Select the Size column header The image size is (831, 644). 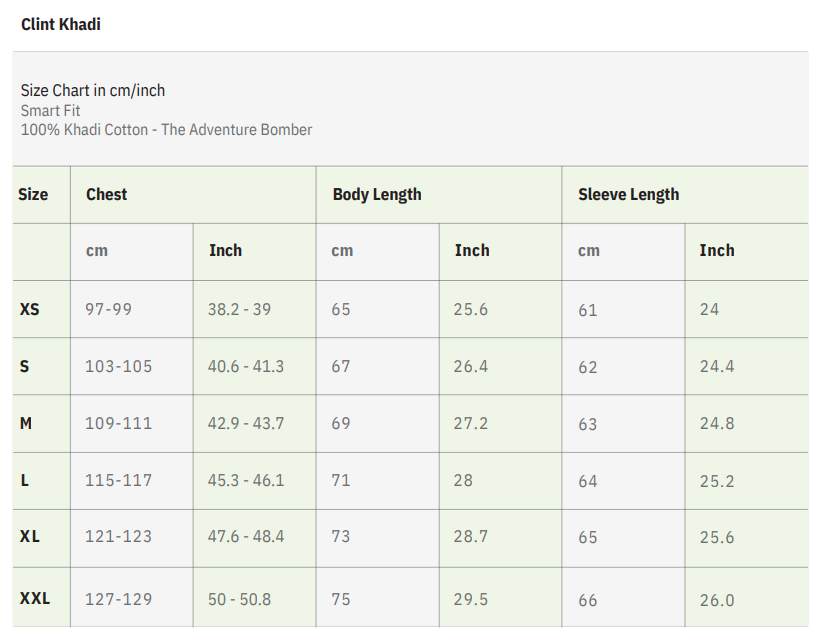[x=33, y=194]
